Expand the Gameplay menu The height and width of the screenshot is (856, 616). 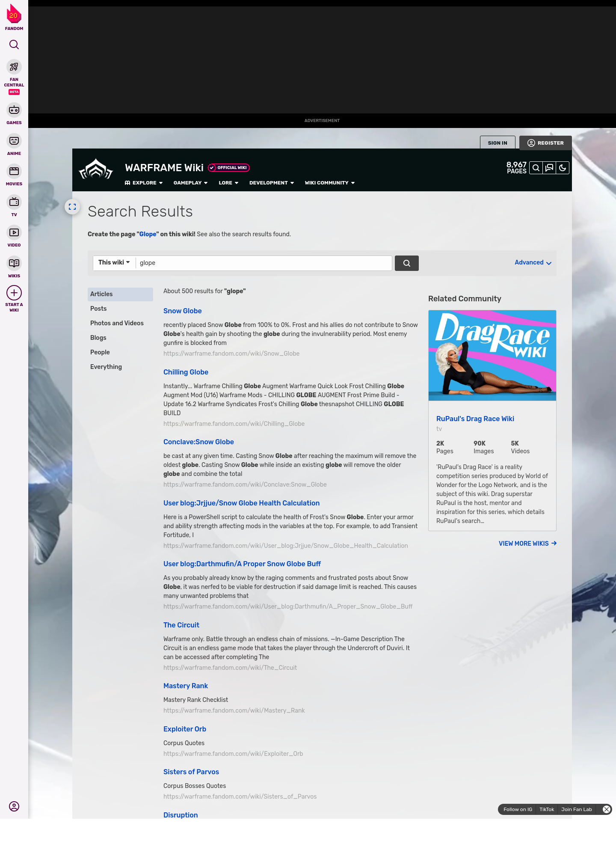click(190, 183)
